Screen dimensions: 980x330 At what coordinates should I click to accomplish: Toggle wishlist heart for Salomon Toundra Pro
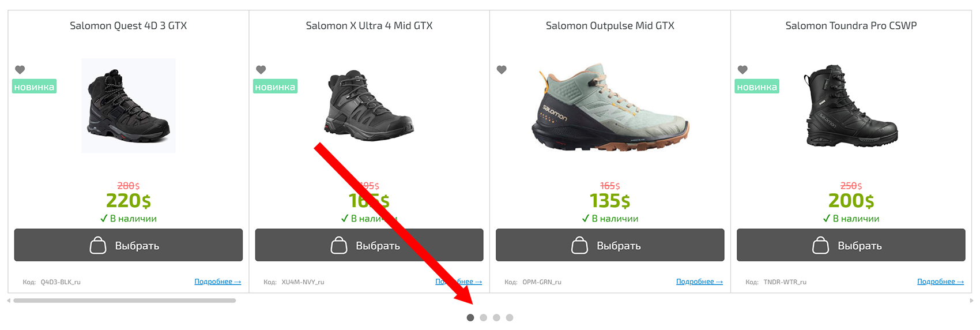point(742,70)
